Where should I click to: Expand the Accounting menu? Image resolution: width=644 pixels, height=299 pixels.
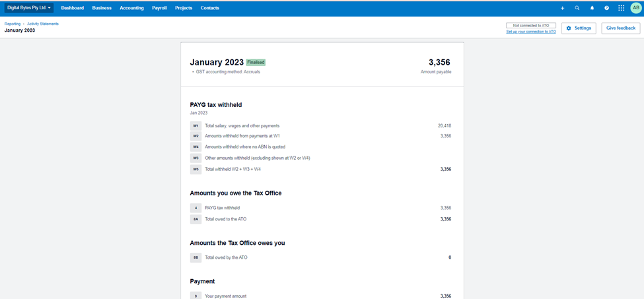point(131,8)
